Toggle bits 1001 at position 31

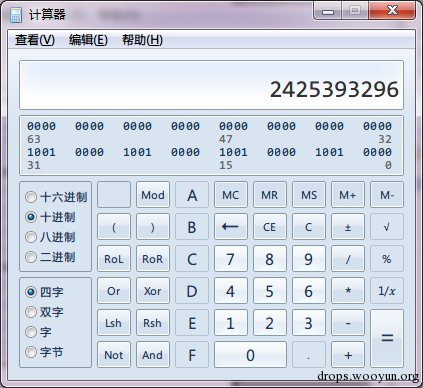(41, 152)
